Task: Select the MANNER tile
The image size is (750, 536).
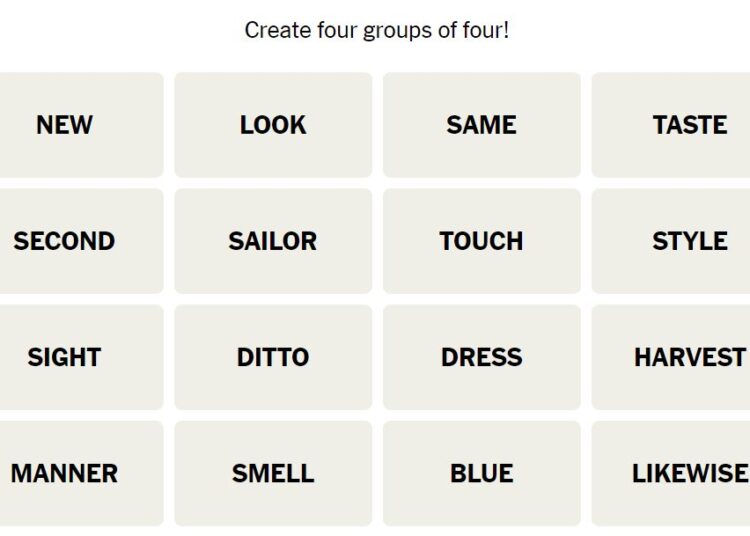Action: point(81,473)
